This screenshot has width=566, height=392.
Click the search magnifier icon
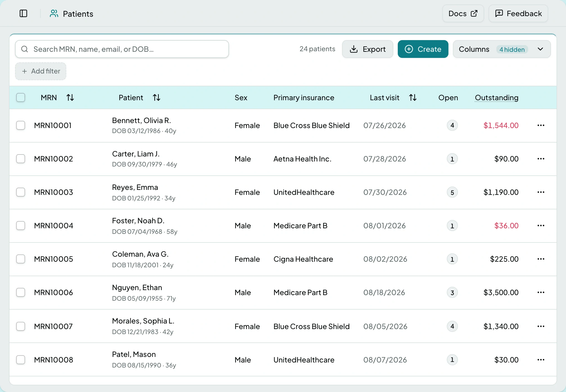point(25,49)
